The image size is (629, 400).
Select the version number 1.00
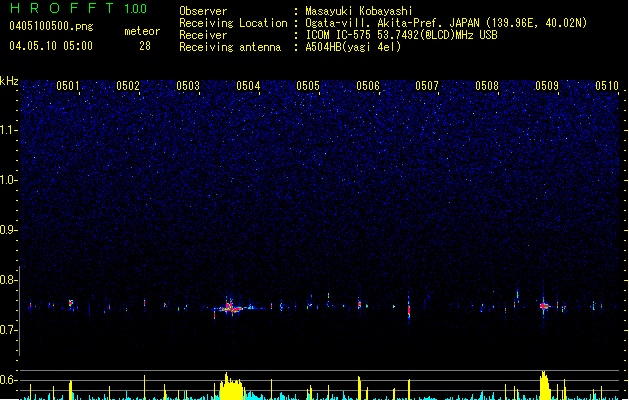point(136,9)
